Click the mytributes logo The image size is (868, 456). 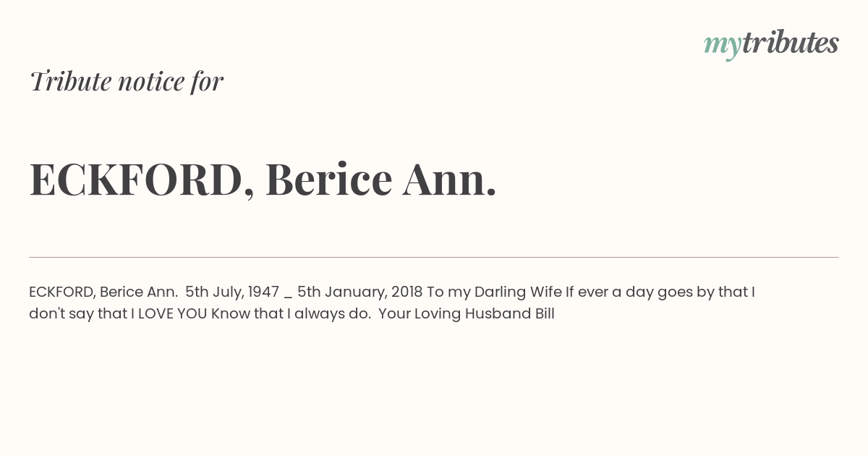click(771, 44)
